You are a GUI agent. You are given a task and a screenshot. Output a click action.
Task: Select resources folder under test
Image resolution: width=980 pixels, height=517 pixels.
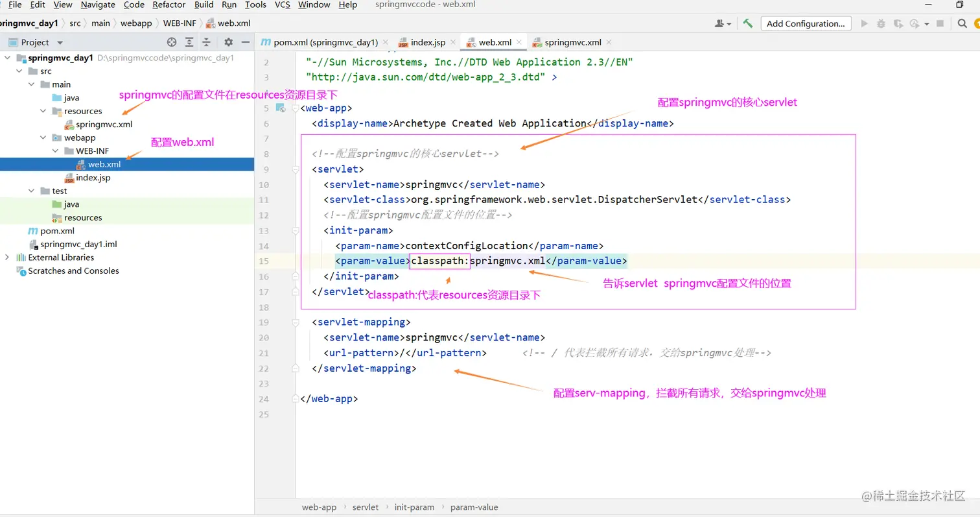click(83, 218)
